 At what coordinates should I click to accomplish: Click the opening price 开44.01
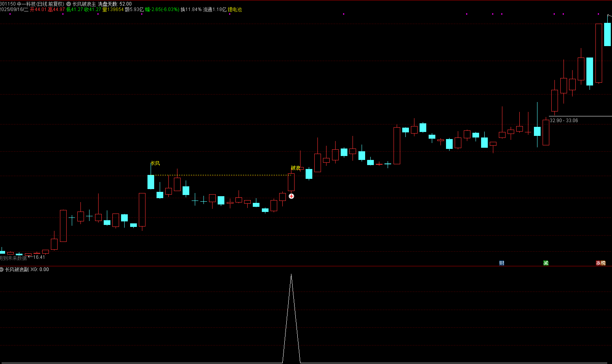(x=38, y=9)
